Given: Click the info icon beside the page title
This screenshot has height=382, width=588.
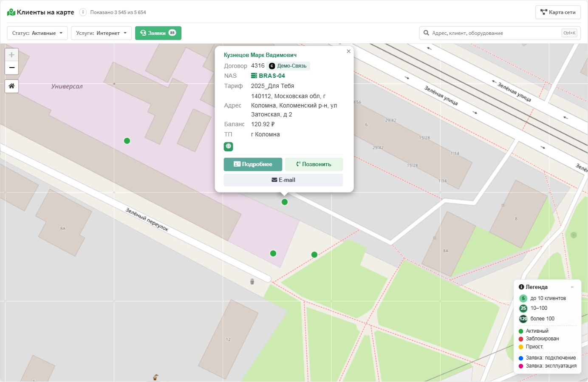Looking at the screenshot, I should coord(83,12).
